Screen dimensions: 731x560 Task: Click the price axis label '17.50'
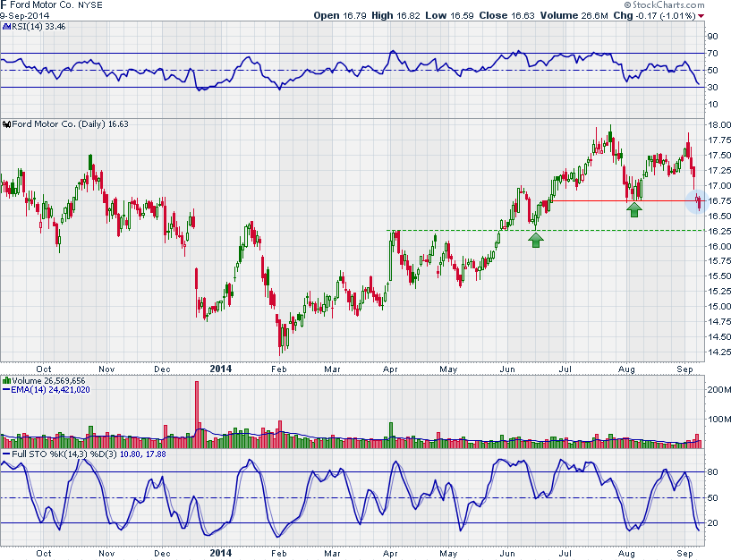click(718, 155)
